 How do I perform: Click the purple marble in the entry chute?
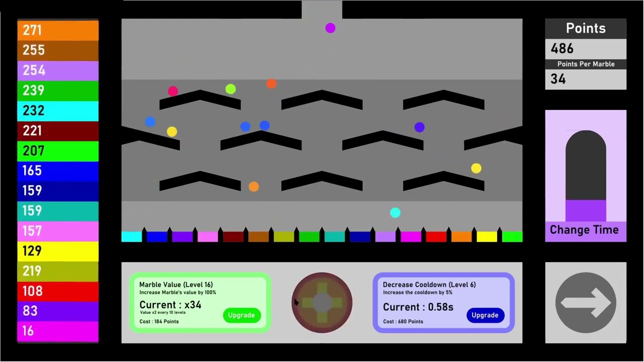coord(330,28)
